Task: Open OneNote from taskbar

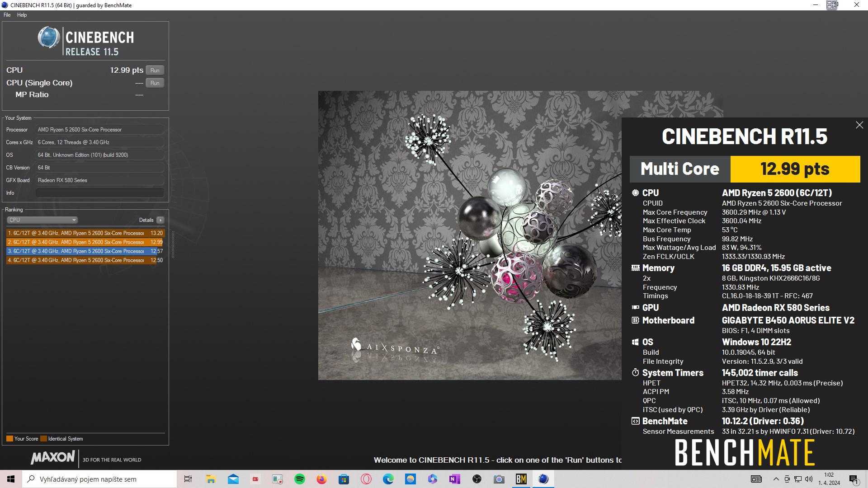Action: click(x=455, y=479)
